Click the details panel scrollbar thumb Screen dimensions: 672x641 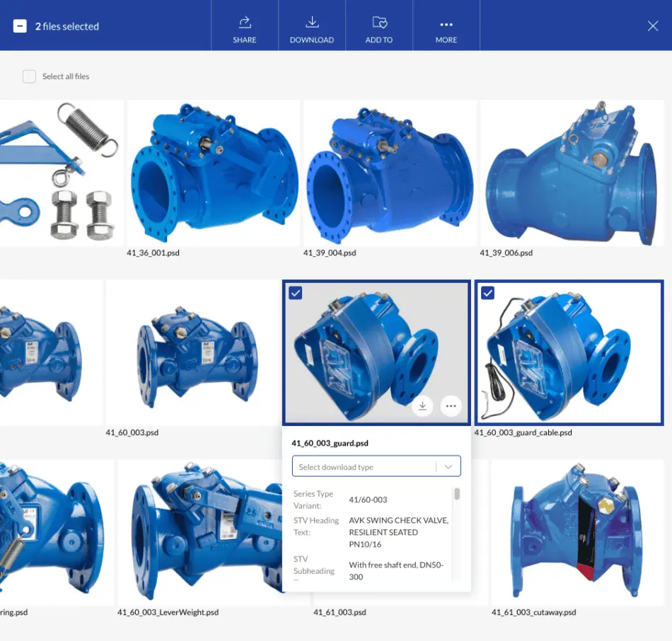[x=457, y=494]
